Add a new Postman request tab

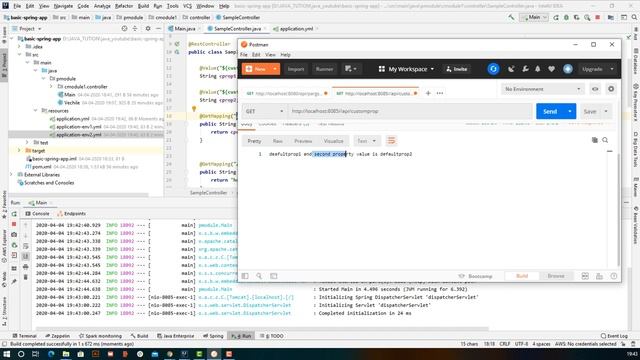pyautogui.click(x=428, y=93)
